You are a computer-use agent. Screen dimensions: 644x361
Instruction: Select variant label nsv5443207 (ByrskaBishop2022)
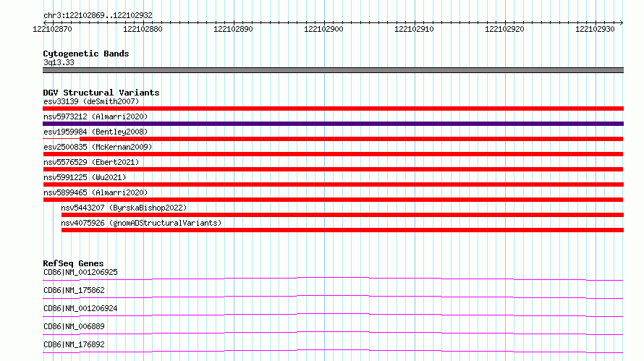[x=124, y=208]
